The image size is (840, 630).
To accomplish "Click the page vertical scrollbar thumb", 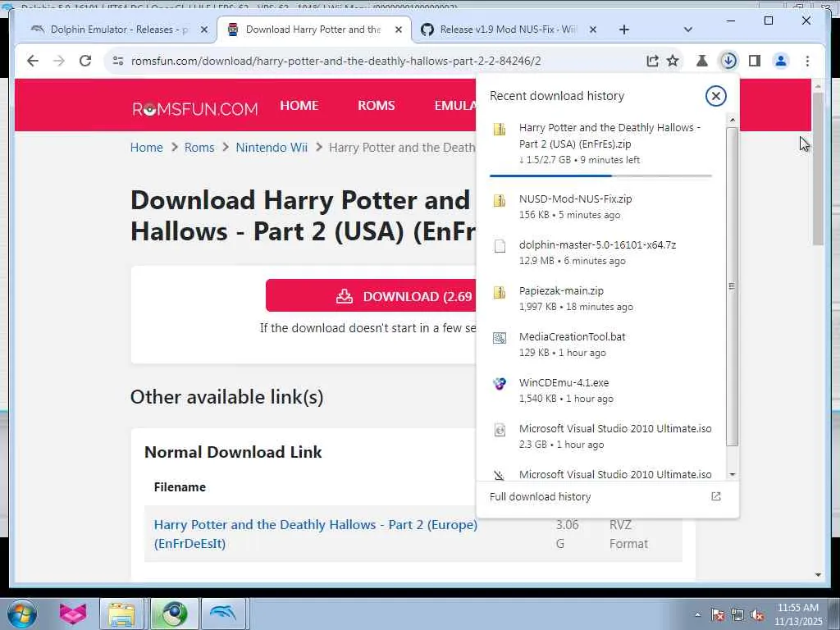I will coord(818,169).
